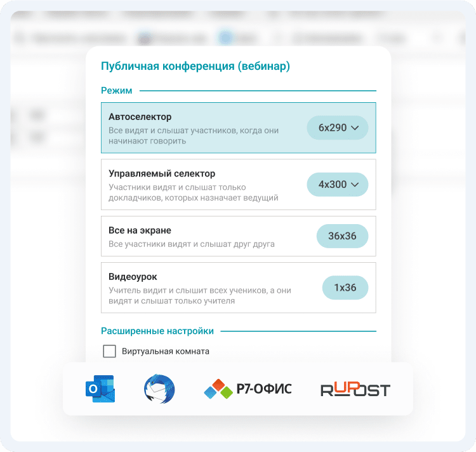Click the Виртуальная комната label text
Screen dimensions: 476x452
(x=166, y=351)
